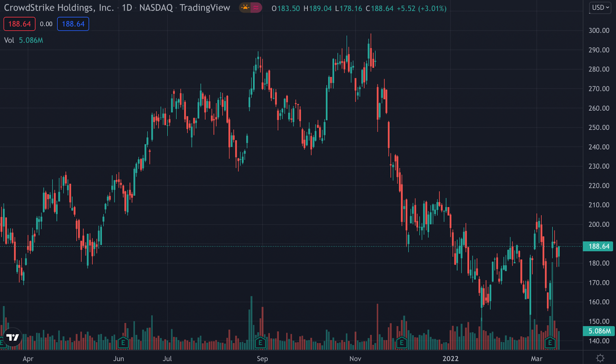This screenshot has width=616, height=364.
Task: Click the Nov label on time axis
Action: tap(355, 359)
